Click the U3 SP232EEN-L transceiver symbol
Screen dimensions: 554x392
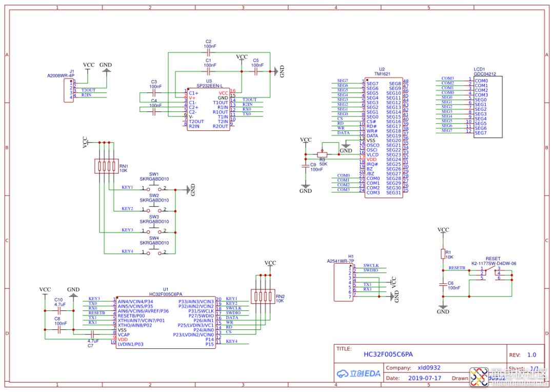208,109
